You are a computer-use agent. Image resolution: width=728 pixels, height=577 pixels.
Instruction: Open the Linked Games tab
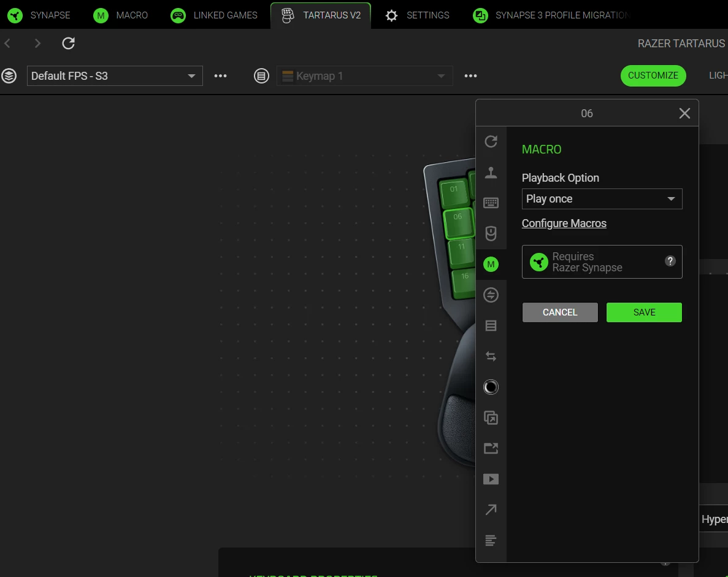click(213, 15)
